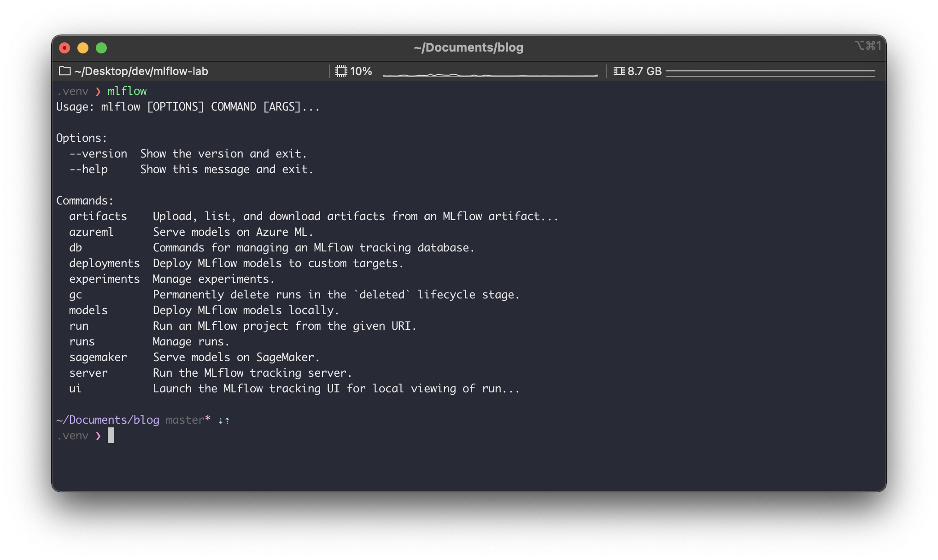Click the red close window button
Image resolution: width=938 pixels, height=560 pixels.
[65, 48]
